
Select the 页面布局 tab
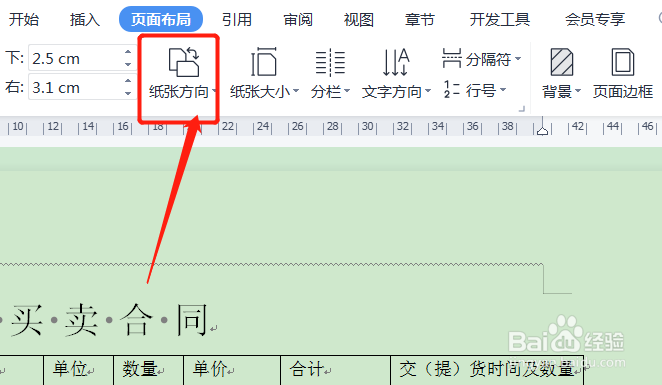tap(161, 19)
